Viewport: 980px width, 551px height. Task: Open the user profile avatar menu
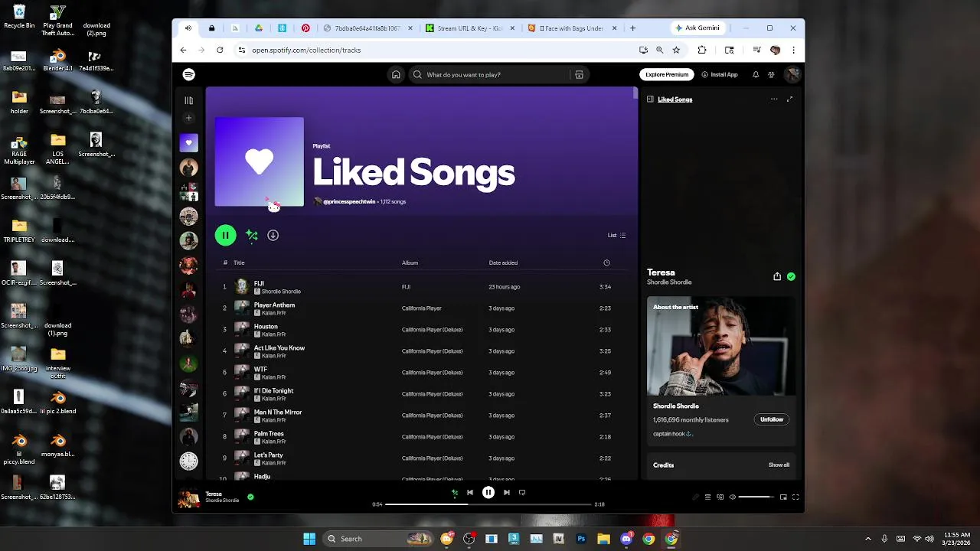point(792,74)
